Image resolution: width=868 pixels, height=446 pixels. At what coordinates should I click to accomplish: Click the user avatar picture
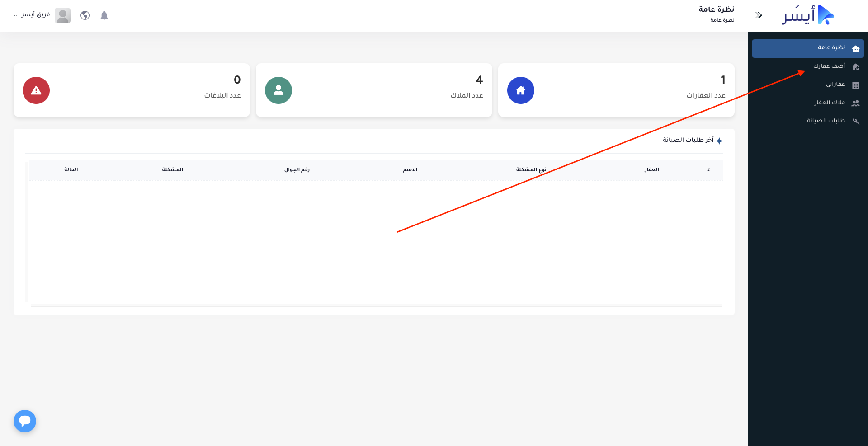coord(63,15)
